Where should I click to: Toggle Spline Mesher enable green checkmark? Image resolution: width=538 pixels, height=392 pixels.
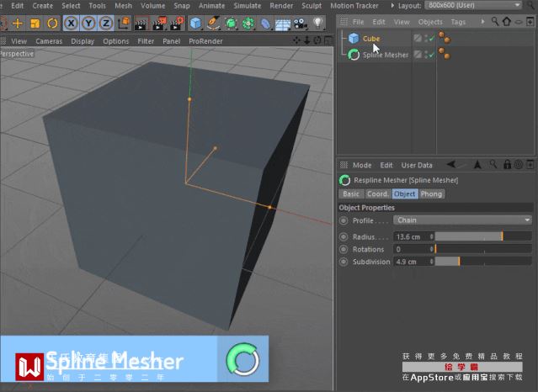click(x=432, y=55)
